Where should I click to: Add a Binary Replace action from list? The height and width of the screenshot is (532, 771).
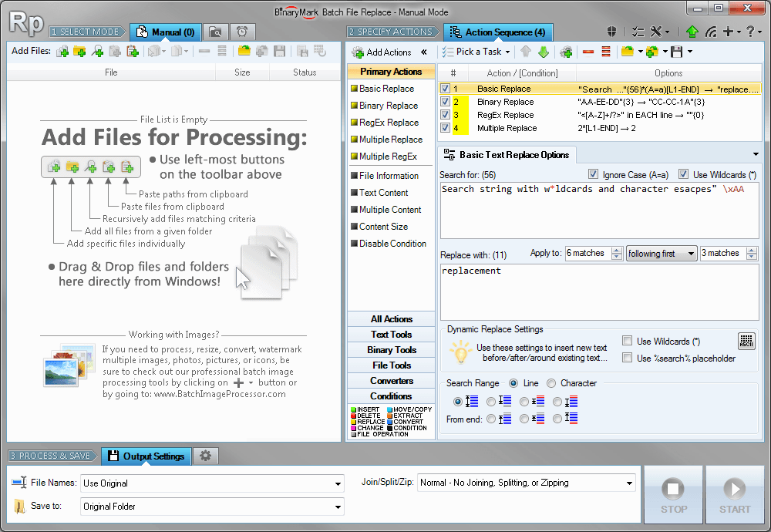click(x=384, y=105)
